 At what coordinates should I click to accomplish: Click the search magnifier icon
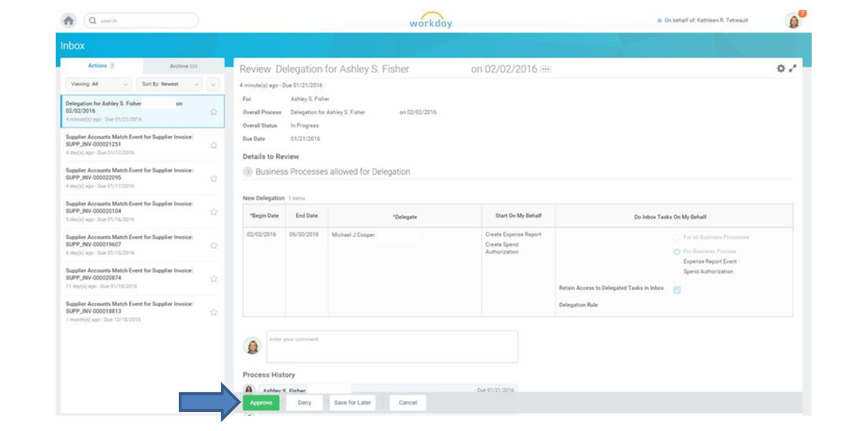click(93, 21)
